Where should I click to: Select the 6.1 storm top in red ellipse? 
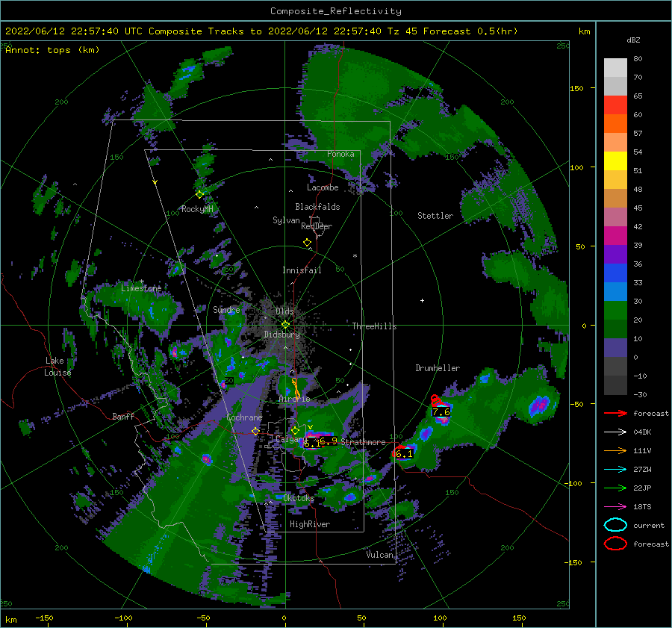tap(404, 453)
